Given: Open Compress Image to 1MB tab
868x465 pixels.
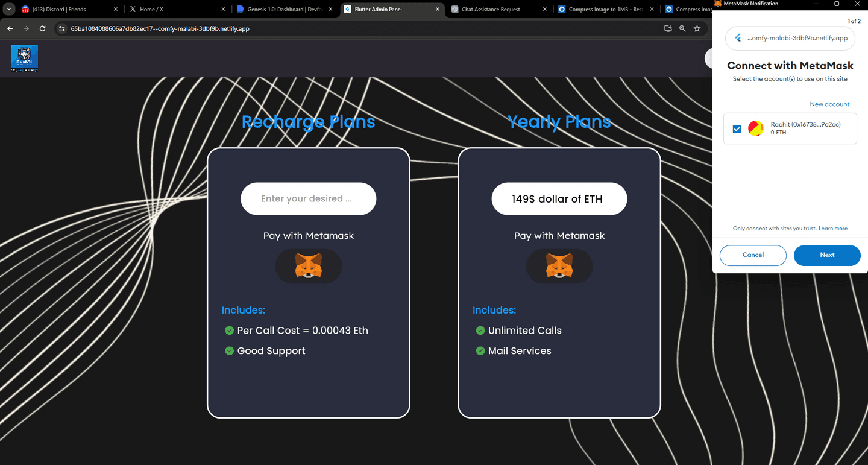Looking at the screenshot, I should pos(607,10).
